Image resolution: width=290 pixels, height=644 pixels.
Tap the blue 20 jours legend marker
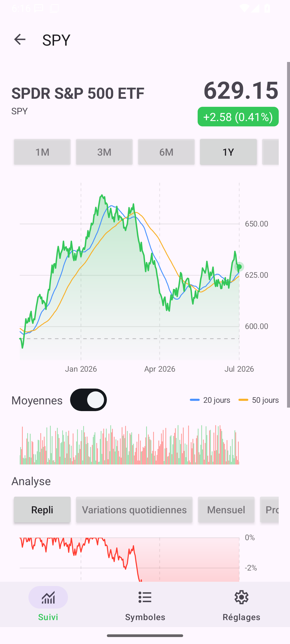pos(195,400)
